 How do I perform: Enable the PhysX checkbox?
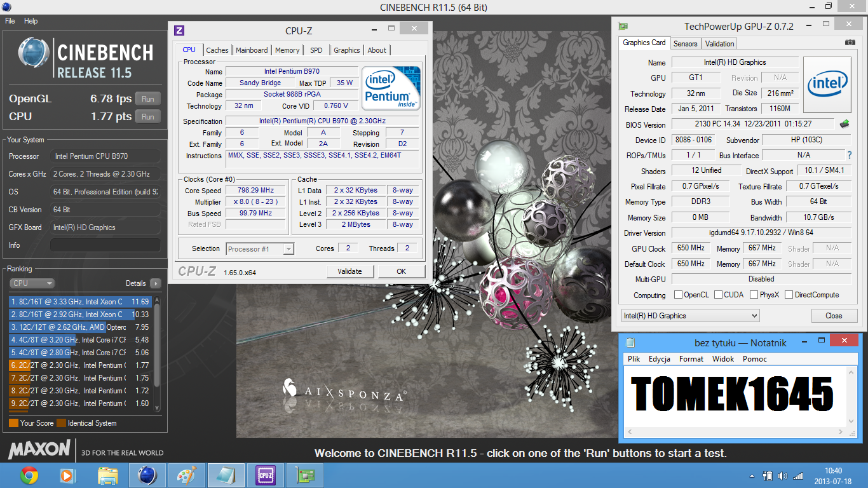754,295
